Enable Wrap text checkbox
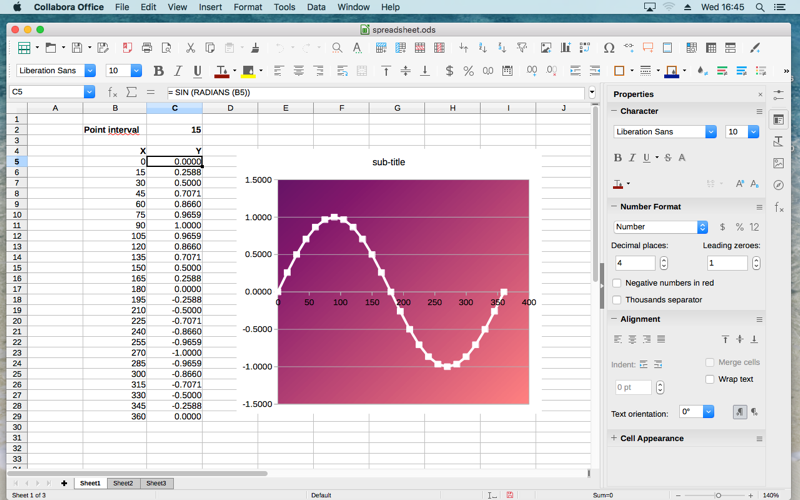 tap(710, 379)
